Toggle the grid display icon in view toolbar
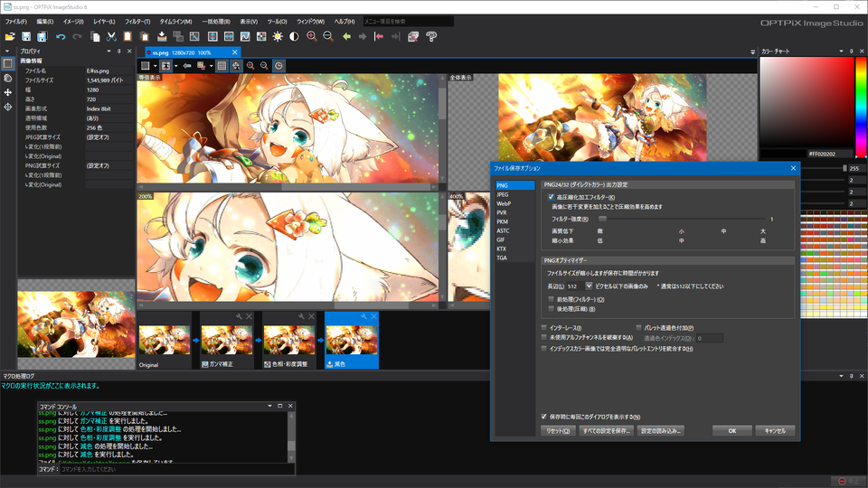 [x=222, y=65]
